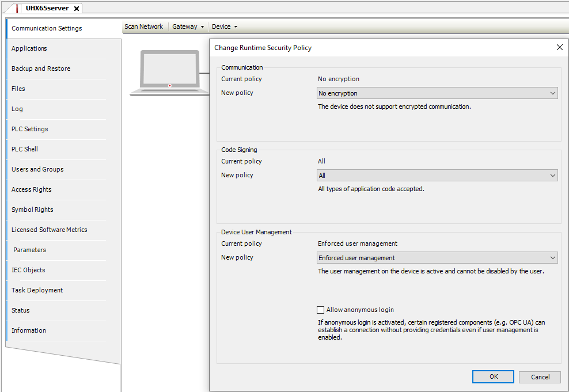Confirm the dialog with OK

(493, 377)
